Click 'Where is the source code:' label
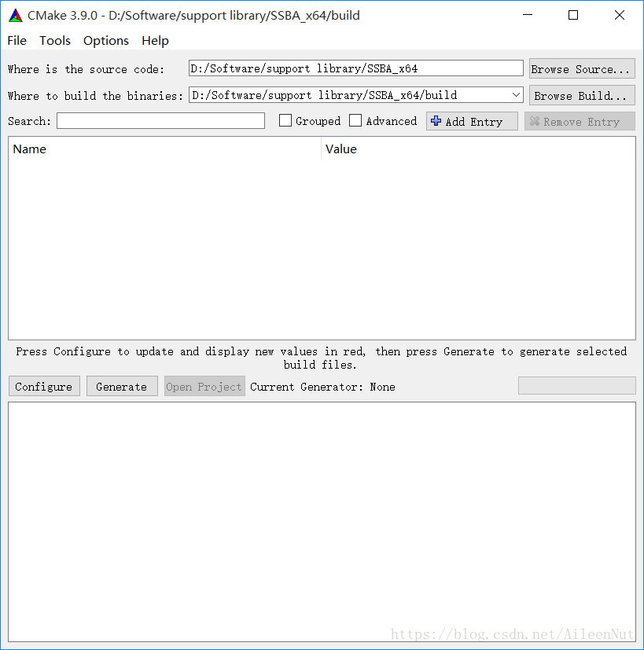This screenshot has width=644, height=650. [x=86, y=69]
